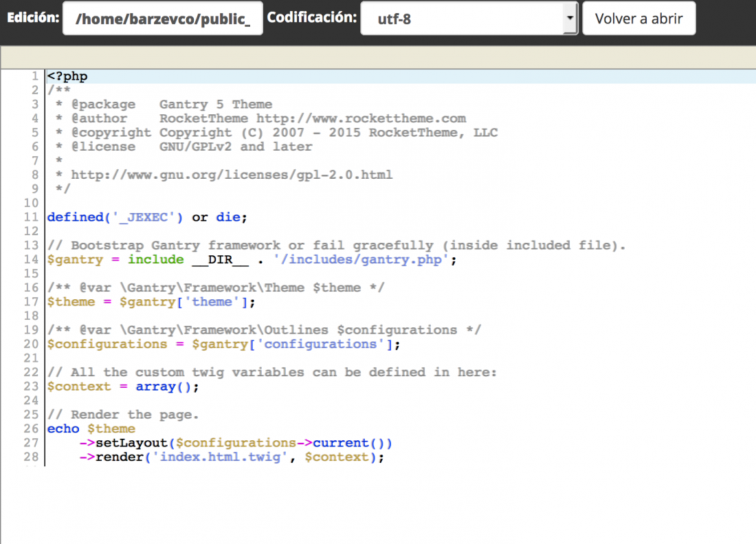The width and height of the screenshot is (756, 544).
Task: Click the '/includes/gantry.php' string
Action: pos(361,259)
